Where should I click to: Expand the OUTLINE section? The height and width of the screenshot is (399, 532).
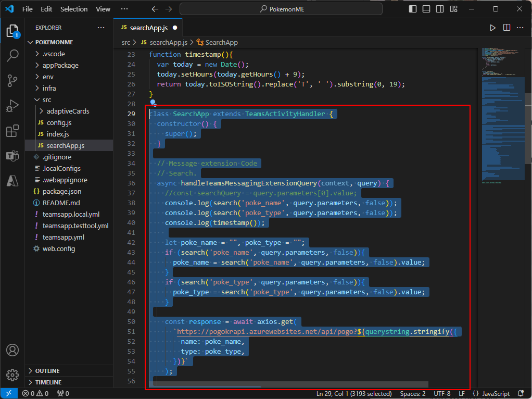click(x=69, y=371)
